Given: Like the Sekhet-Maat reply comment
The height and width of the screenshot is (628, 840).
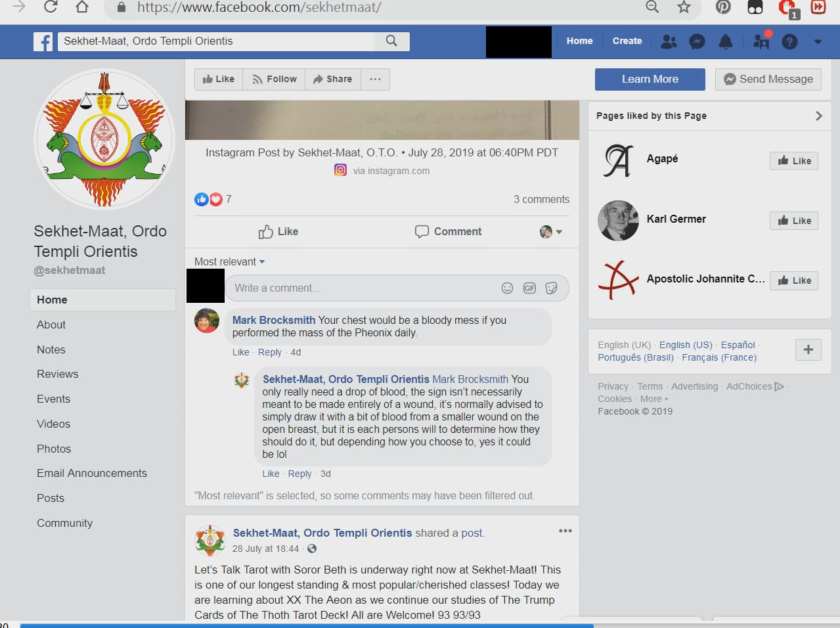Looking at the screenshot, I should click(x=271, y=474).
